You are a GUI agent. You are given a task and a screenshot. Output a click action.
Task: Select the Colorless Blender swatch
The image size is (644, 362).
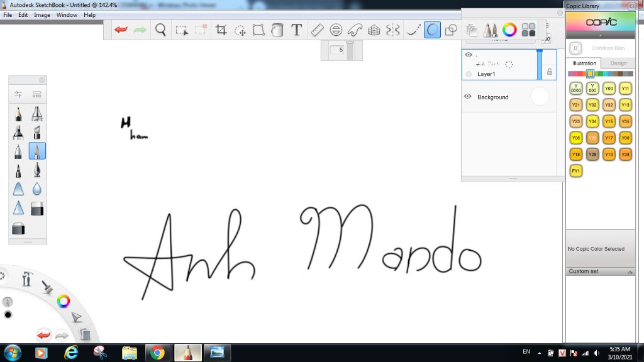tap(575, 48)
